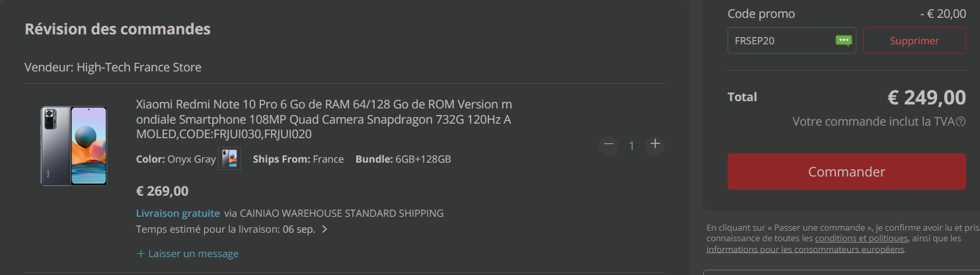Click the TVA question mark help icon
980x275 pixels.
(961, 122)
